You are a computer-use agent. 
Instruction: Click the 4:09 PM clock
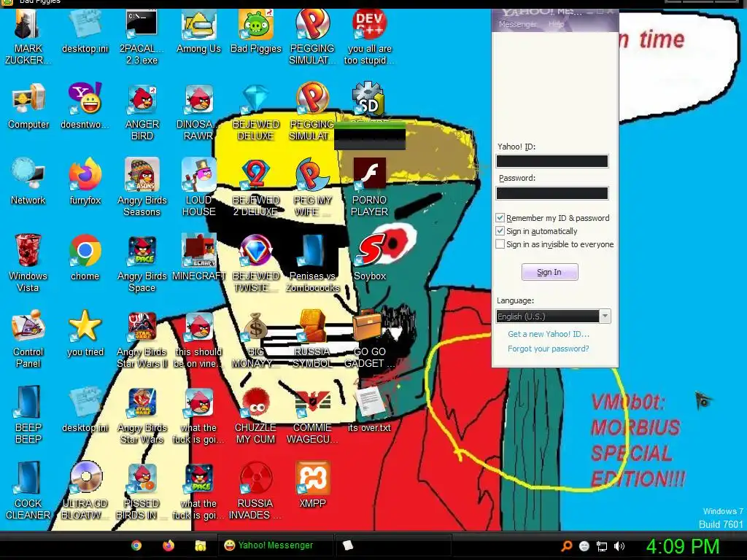point(682,546)
